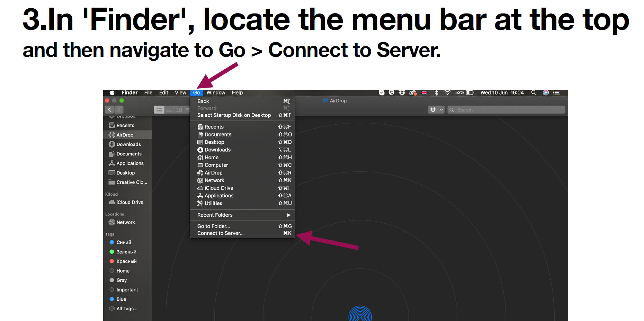Open the Apple menu
Viewport: 644px width, 321px height.
pyautogui.click(x=112, y=92)
